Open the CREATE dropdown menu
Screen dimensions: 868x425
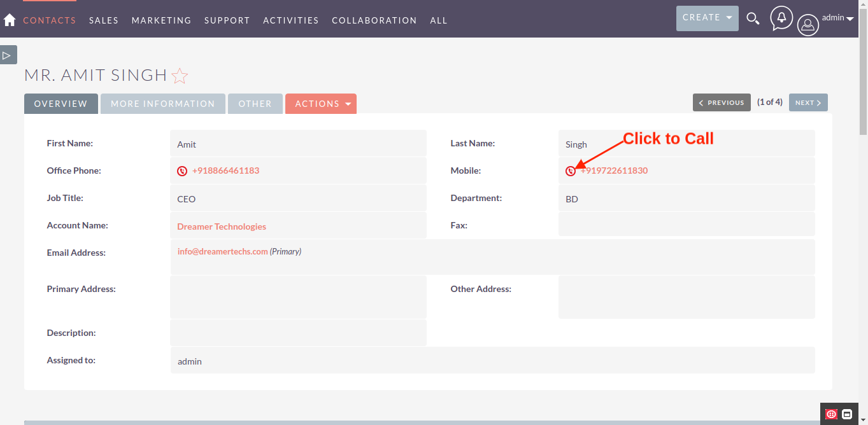(x=707, y=18)
